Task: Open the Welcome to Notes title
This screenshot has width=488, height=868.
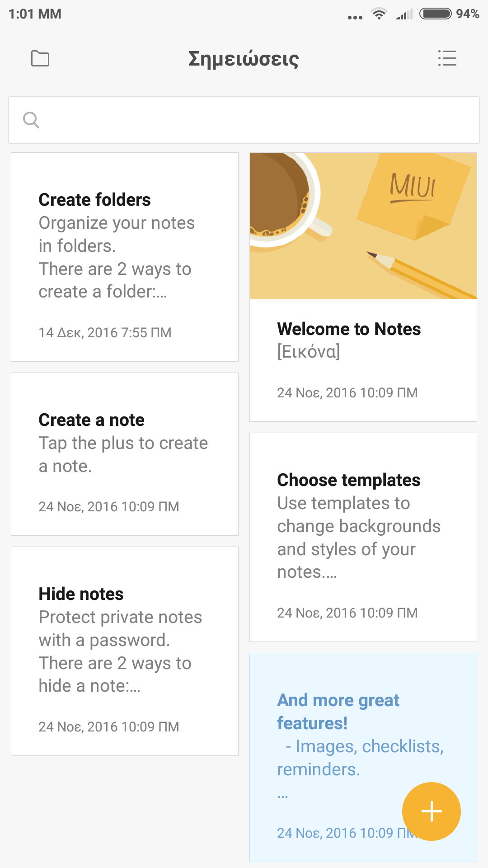Action: pyautogui.click(x=349, y=329)
